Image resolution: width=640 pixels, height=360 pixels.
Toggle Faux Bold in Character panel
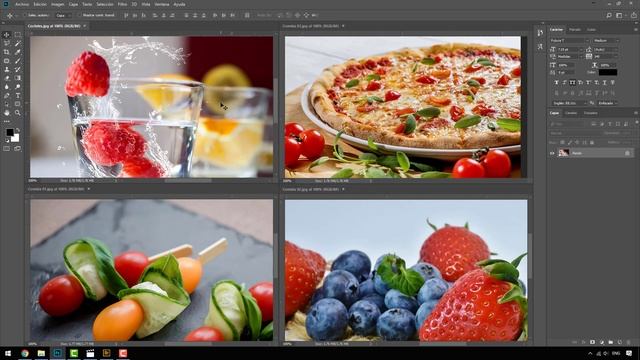556,82
